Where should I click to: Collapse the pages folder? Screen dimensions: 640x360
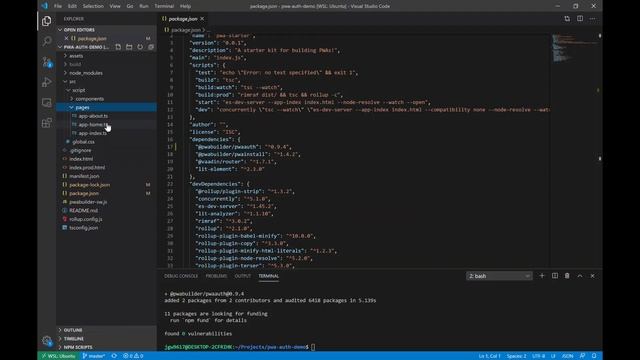point(106,107)
